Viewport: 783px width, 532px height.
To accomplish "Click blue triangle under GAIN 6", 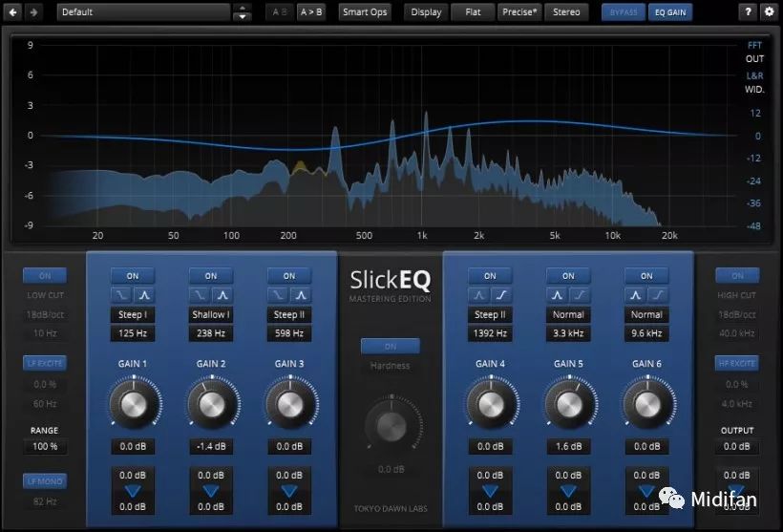I will click(x=646, y=491).
